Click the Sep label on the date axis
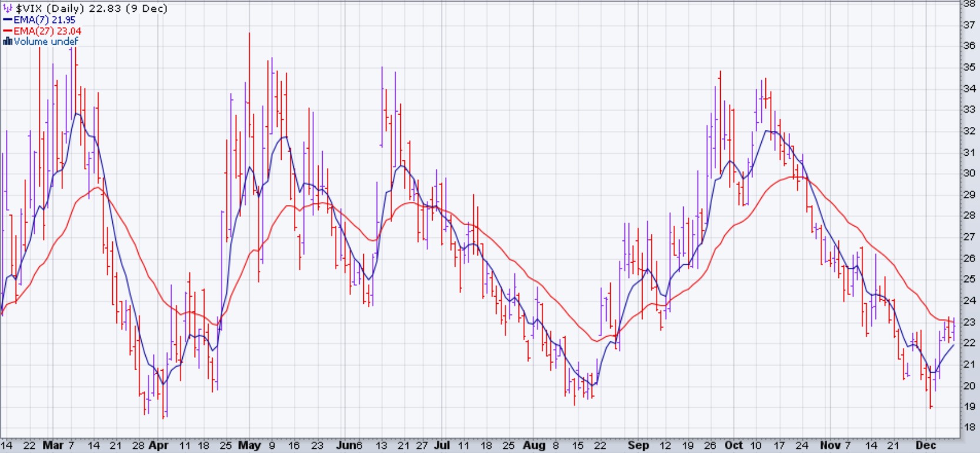The image size is (980, 453). [x=638, y=445]
